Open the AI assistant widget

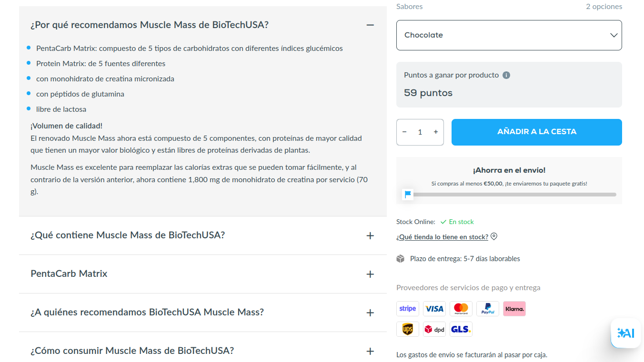tap(626, 333)
